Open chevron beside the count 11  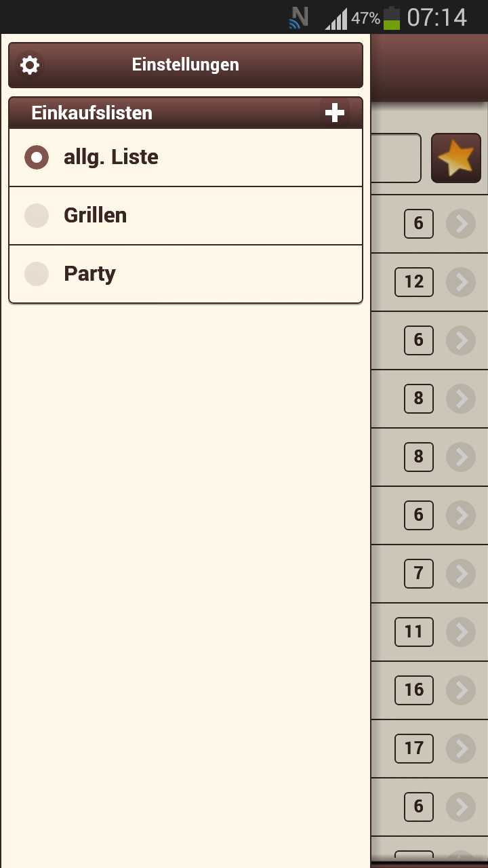point(461,632)
